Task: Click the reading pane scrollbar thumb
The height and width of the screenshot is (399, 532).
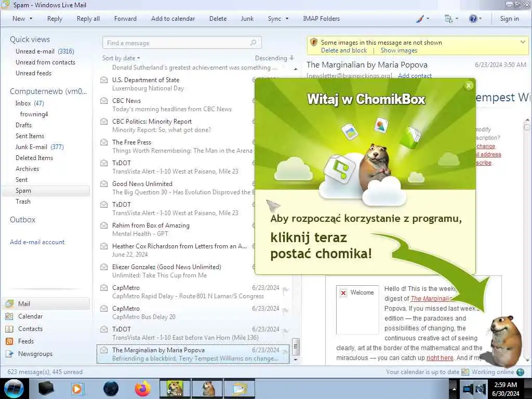Action: pos(527,127)
